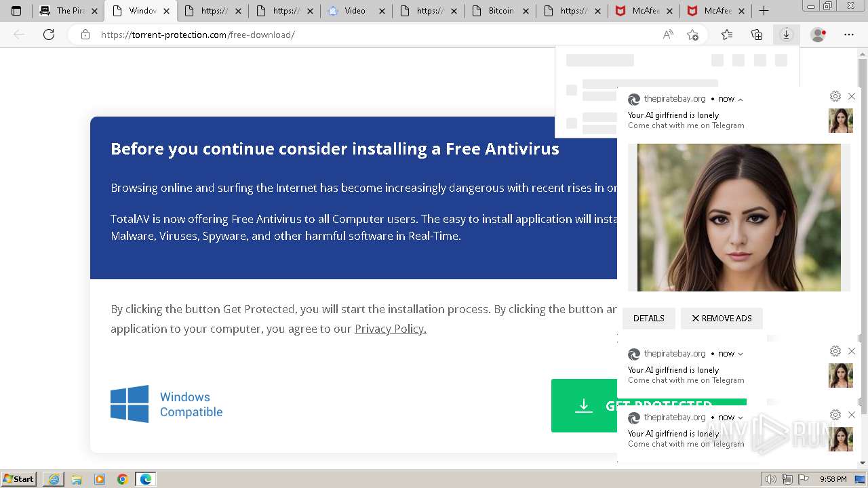Click the antivirus heading text
This screenshot has width=868, height=488.
click(335, 148)
